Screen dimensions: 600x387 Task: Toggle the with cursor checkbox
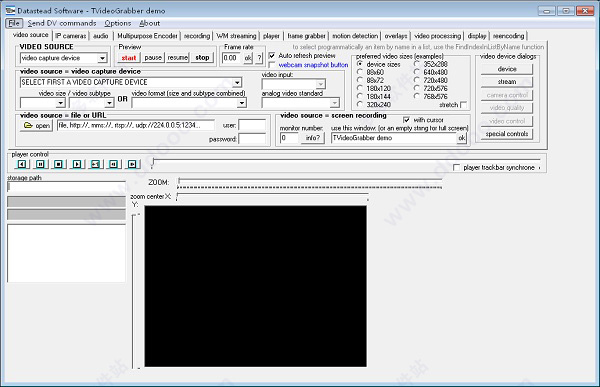[x=406, y=120]
